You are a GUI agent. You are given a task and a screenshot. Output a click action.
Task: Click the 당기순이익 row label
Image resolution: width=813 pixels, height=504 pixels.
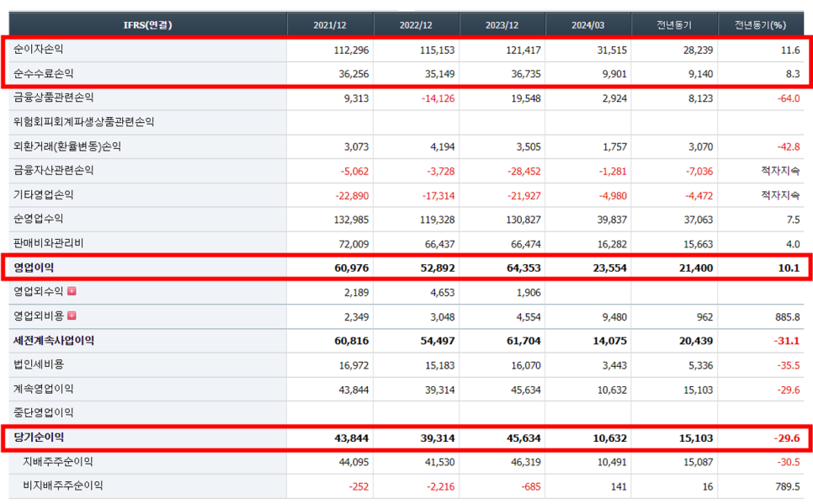39,438
